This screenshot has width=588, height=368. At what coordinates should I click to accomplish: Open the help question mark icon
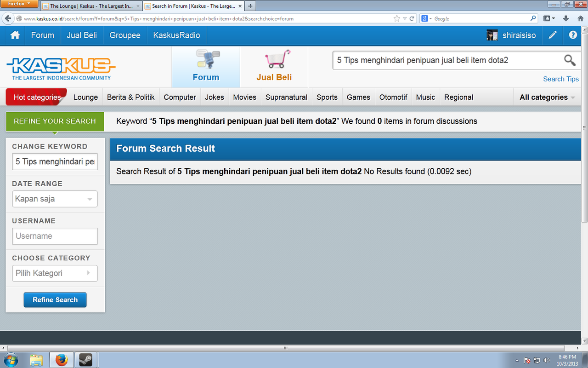[573, 35]
